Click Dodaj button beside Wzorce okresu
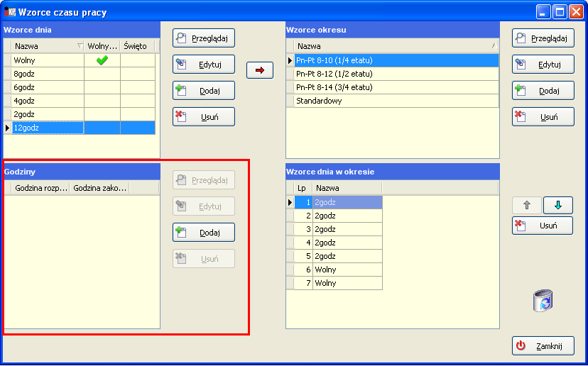588x366 pixels. (543, 91)
